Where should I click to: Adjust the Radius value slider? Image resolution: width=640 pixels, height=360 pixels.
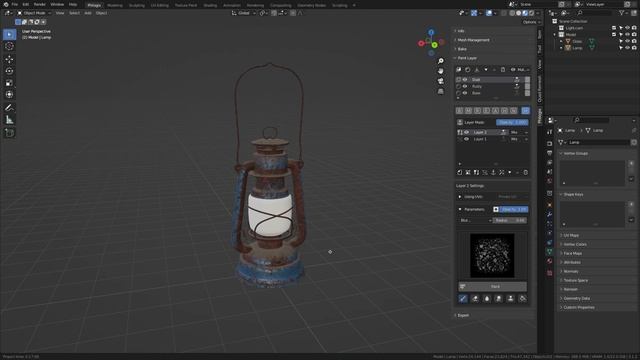pos(510,220)
